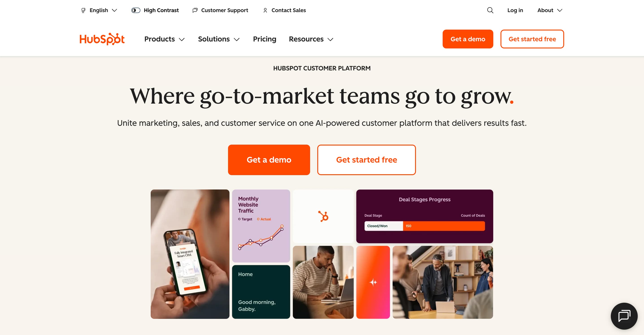Click the search magnifier icon
Screen dimensions: 644x335
490,10
